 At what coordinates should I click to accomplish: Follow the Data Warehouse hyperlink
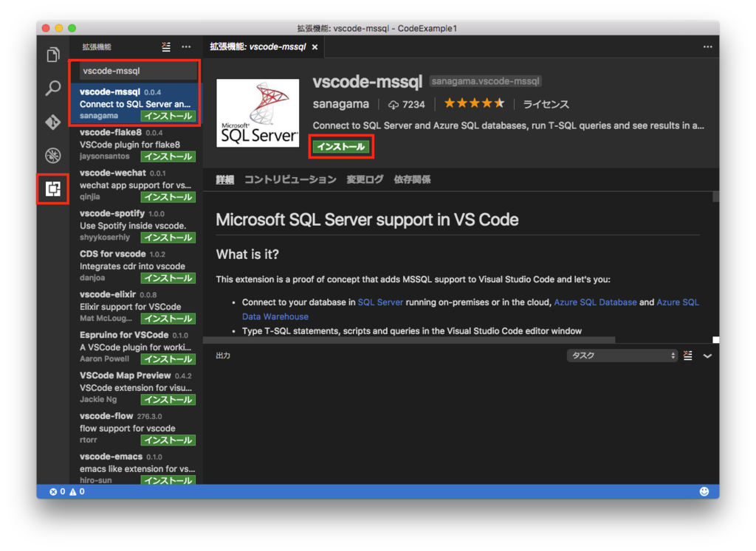pos(275,316)
